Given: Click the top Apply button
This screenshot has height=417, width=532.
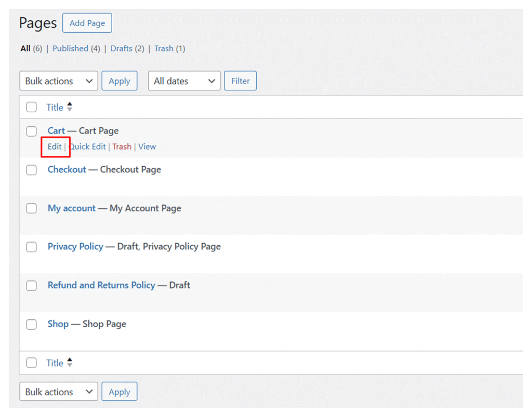Looking at the screenshot, I should tap(119, 81).
